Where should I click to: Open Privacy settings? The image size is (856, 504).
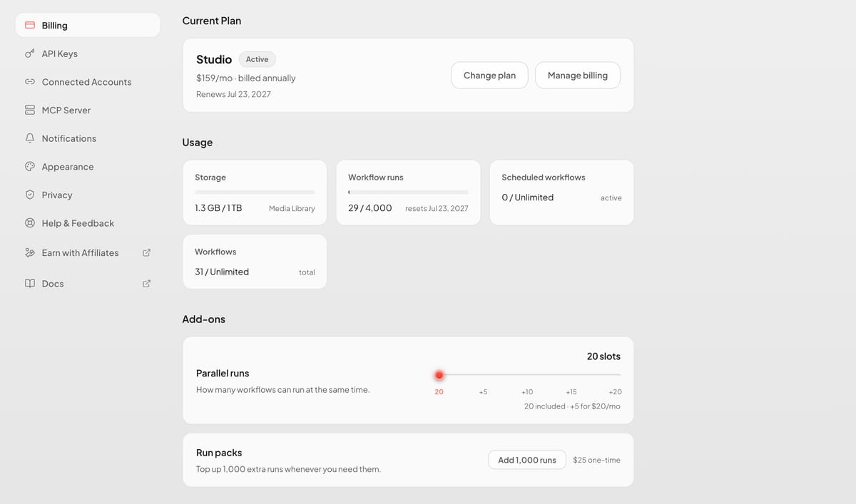[88, 195]
